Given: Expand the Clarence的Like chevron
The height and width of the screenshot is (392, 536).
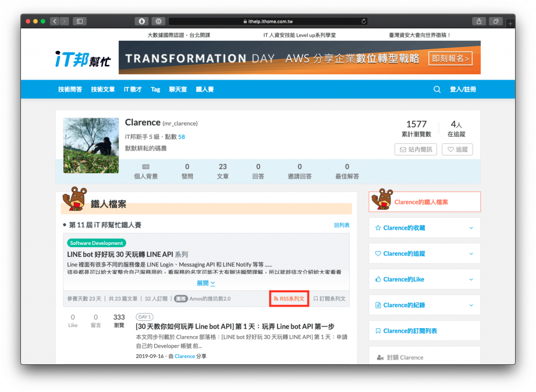Looking at the screenshot, I should (x=471, y=279).
